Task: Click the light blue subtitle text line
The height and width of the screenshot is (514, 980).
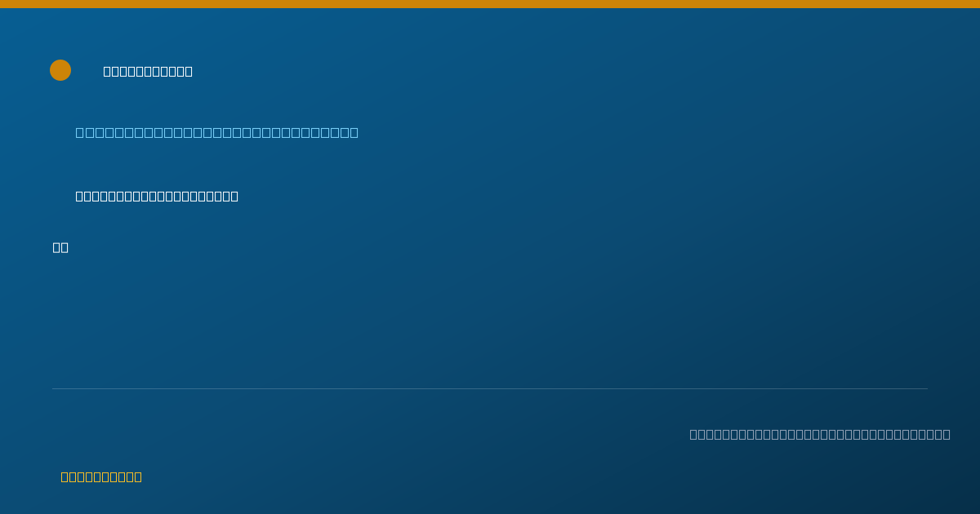Action: (x=216, y=132)
